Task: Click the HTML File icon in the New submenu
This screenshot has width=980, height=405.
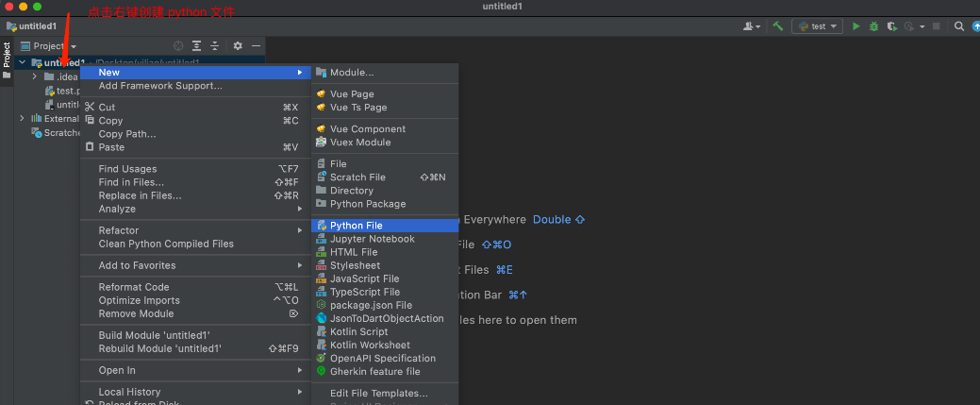Action: point(322,252)
